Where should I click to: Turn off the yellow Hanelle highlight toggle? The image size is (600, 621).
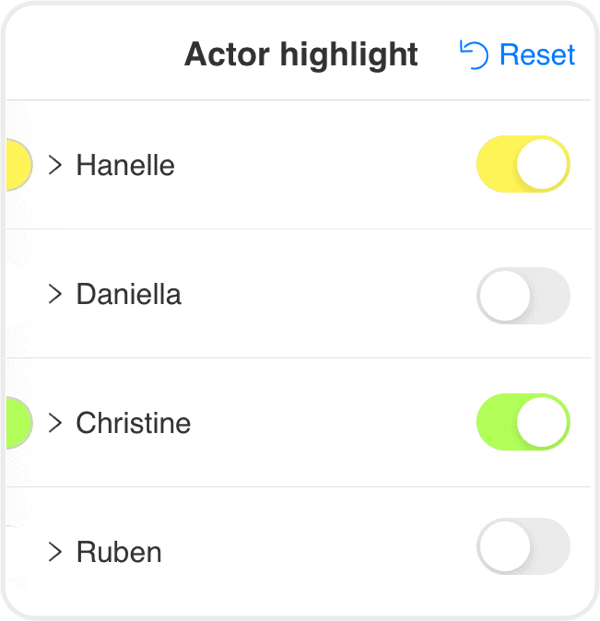click(523, 164)
